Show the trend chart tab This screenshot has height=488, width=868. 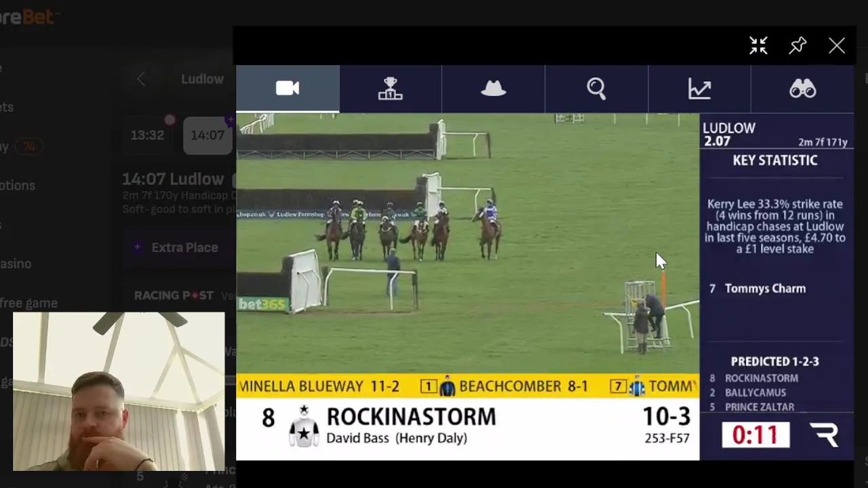coord(699,89)
